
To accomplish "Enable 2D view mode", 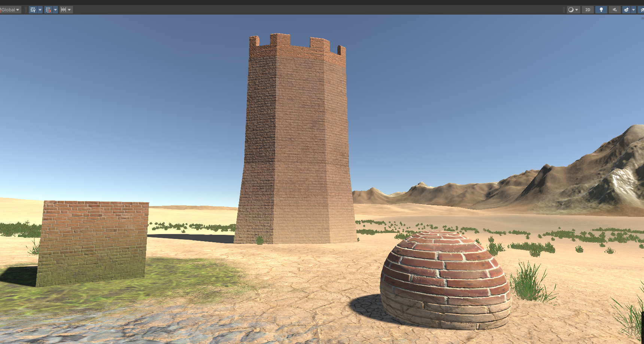I will pyautogui.click(x=588, y=10).
